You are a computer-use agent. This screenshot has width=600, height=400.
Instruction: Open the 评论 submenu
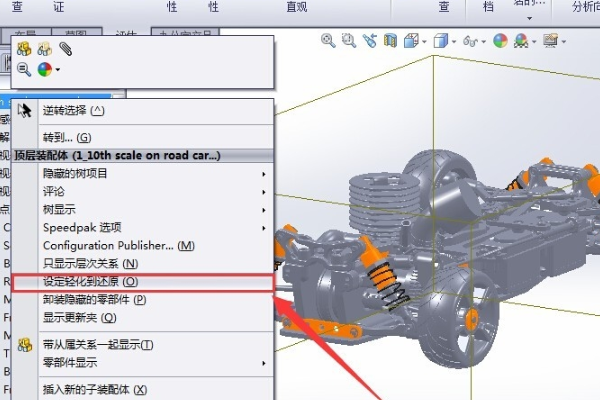pyautogui.click(x=143, y=191)
